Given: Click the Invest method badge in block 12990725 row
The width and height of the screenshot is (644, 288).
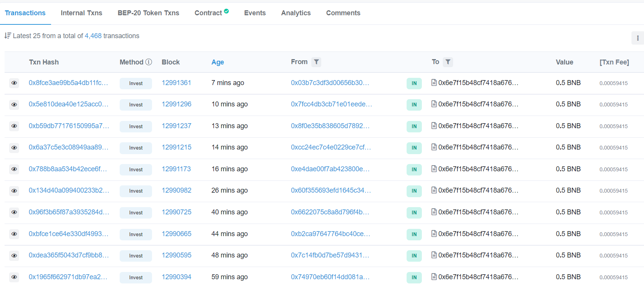Looking at the screenshot, I should tap(136, 213).
